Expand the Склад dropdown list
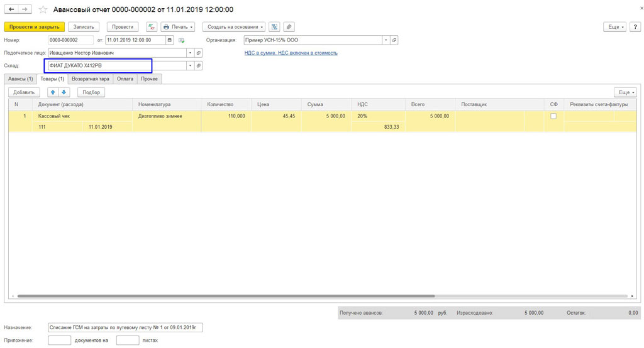This screenshot has width=644, height=348. (x=190, y=66)
